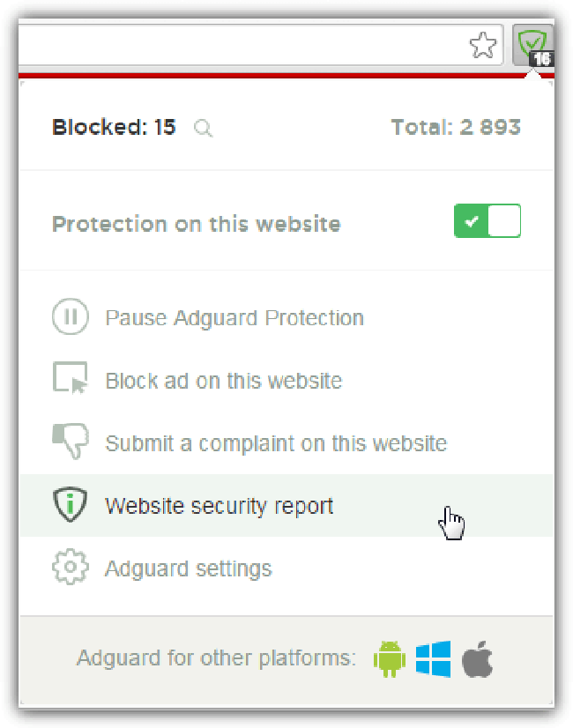Click the settings gear icon
Screen dimensions: 573x728
click(x=70, y=568)
